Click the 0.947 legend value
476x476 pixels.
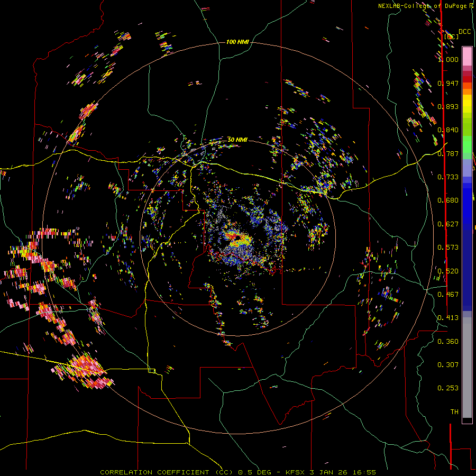448,83
